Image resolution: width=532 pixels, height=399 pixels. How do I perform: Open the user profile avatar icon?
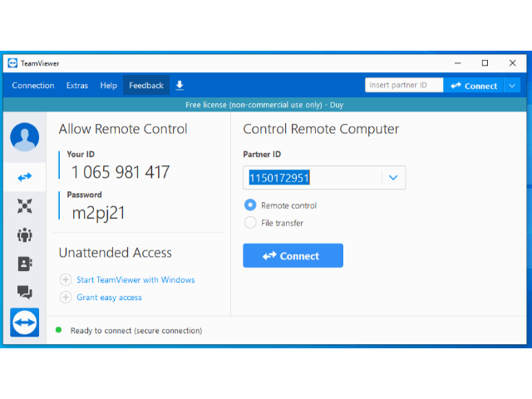[24, 136]
